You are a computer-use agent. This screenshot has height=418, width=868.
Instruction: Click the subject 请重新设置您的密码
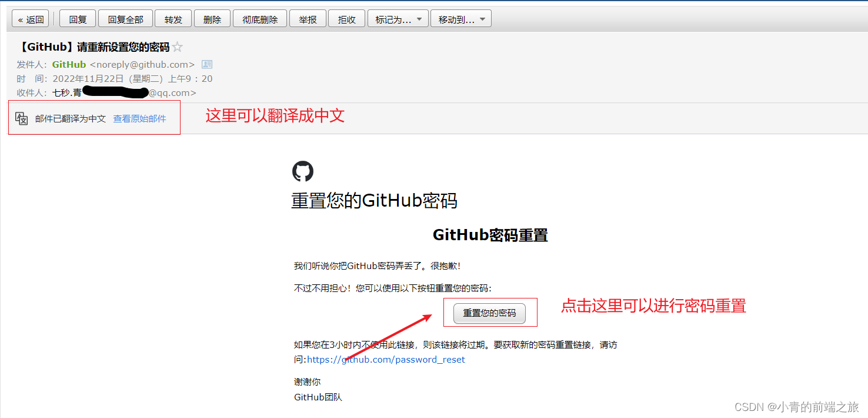click(123, 47)
